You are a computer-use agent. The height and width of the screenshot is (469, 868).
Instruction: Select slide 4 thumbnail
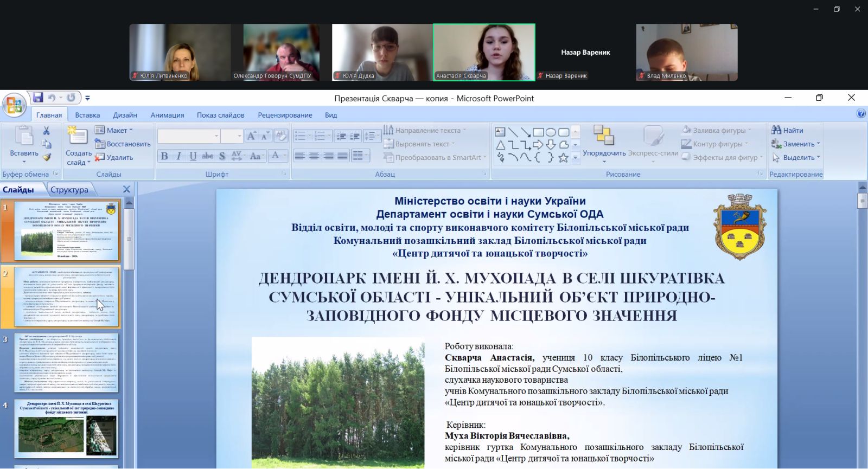(x=66, y=429)
